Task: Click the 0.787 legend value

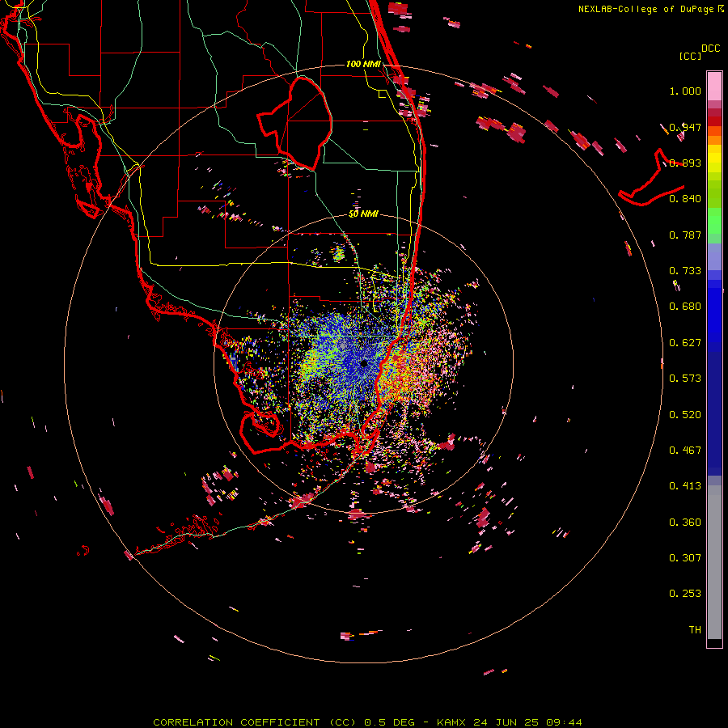Action: (x=685, y=235)
